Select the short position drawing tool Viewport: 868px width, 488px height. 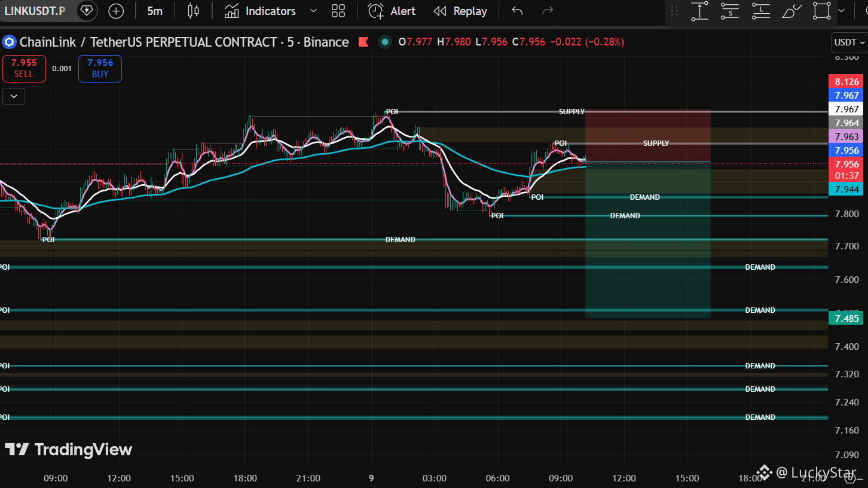[730, 11]
